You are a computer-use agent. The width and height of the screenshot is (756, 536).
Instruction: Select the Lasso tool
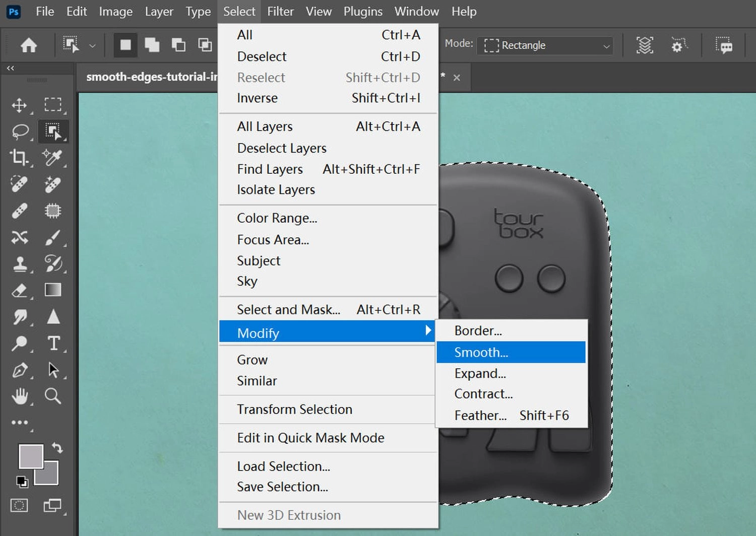20,131
